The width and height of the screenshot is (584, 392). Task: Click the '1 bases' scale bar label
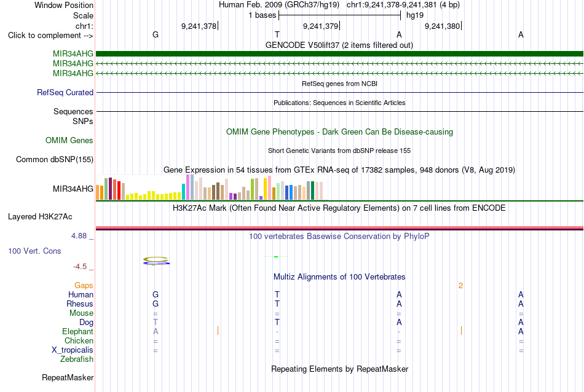[262, 15]
